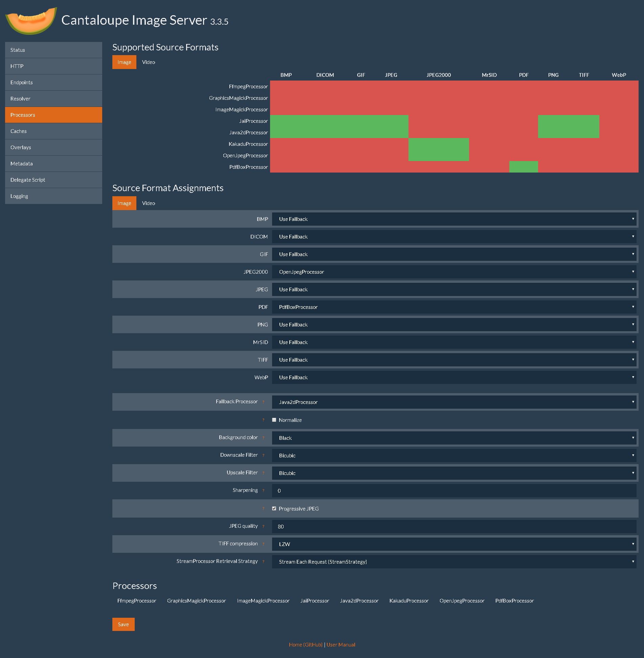
Task: Open the PdfBoxProcessor tab under Processors
Action: click(x=514, y=601)
